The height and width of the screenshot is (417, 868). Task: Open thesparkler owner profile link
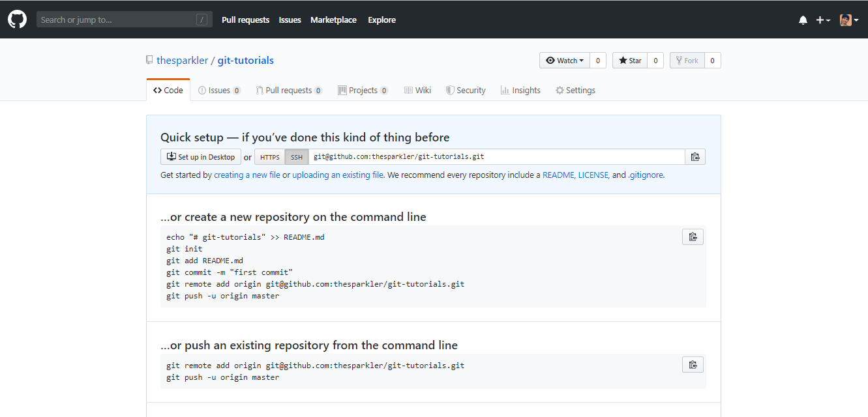pos(182,61)
